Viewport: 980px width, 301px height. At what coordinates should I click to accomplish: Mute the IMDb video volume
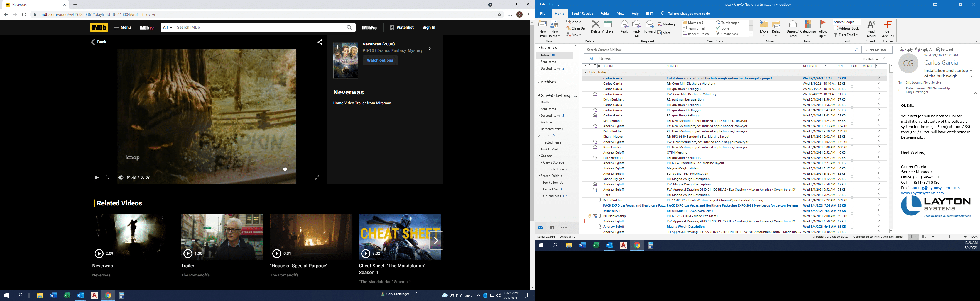coord(121,178)
